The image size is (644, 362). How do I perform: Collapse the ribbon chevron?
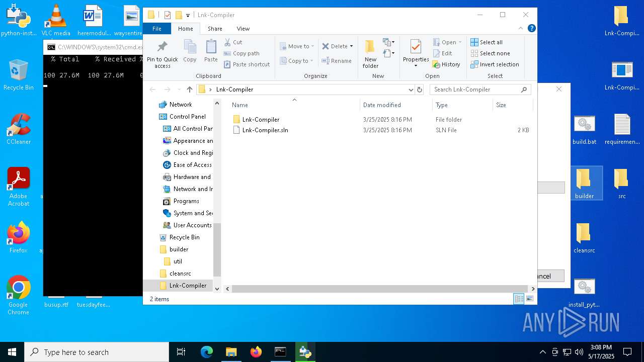(521, 29)
